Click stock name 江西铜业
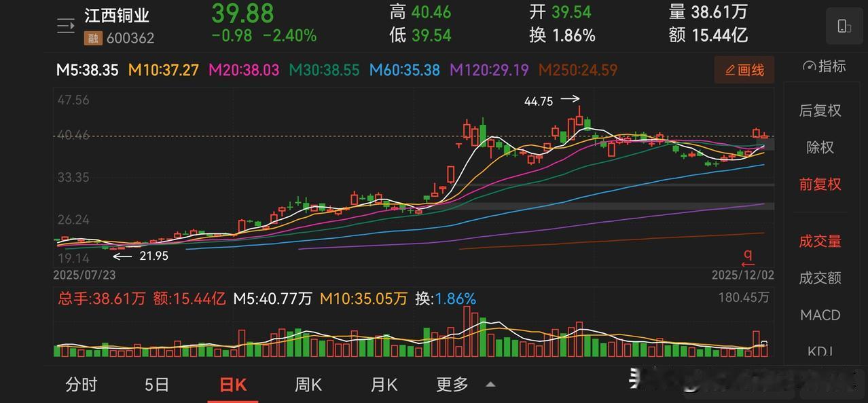This screenshot has width=868, height=403. (x=117, y=16)
